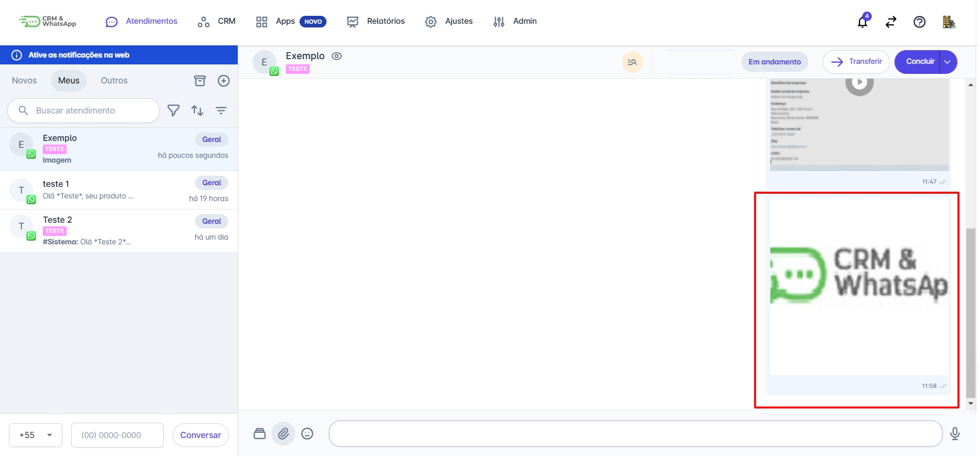The width and height of the screenshot is (980, 456).
Task: Attach a file with paperclip icon
Action: click(284, 434)
